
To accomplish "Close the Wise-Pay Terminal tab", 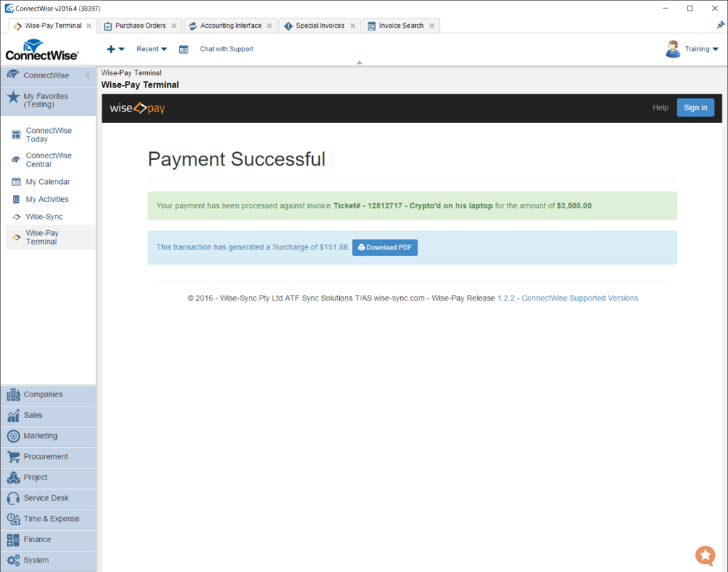I will (x=89, y=26).
